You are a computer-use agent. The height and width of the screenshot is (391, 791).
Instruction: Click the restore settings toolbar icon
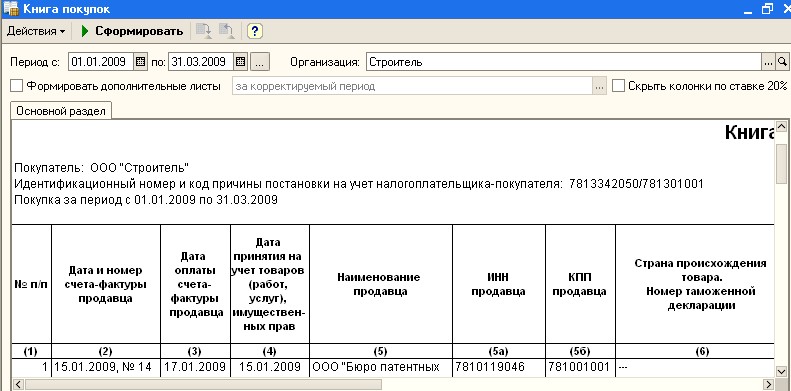click(227, 31)
